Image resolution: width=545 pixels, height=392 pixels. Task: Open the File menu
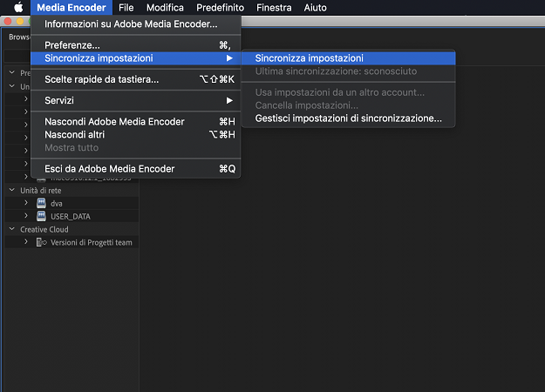[126, 8]
